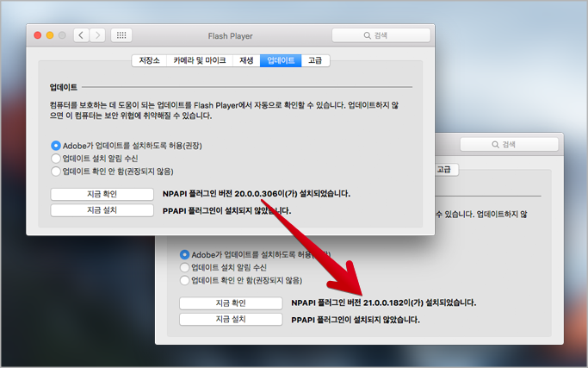Screen dimensions: 588x368
Task: Click the NPAPI version 21.0.0.182 text
Action: (384, 303)
